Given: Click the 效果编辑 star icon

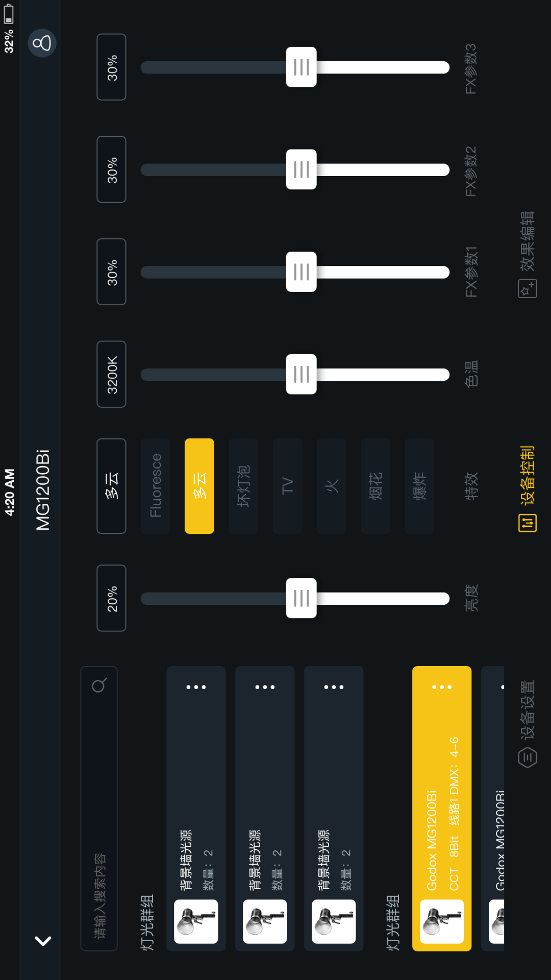Looking at the screenshot, I should [528, 289].
